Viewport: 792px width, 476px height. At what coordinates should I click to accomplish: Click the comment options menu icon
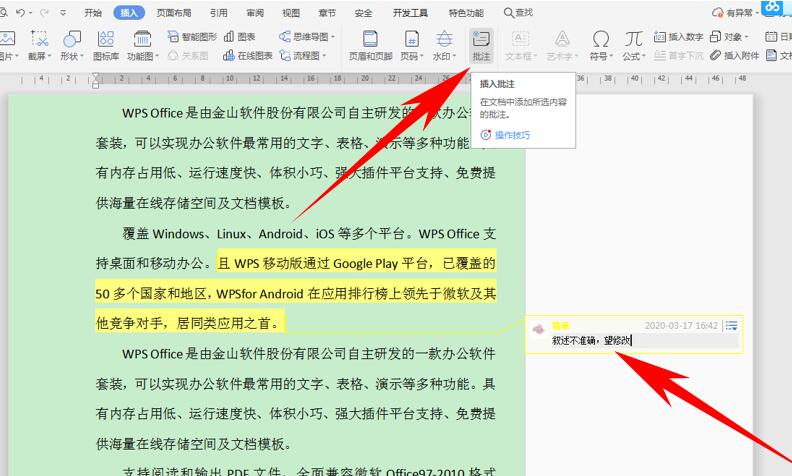point(731,326)
